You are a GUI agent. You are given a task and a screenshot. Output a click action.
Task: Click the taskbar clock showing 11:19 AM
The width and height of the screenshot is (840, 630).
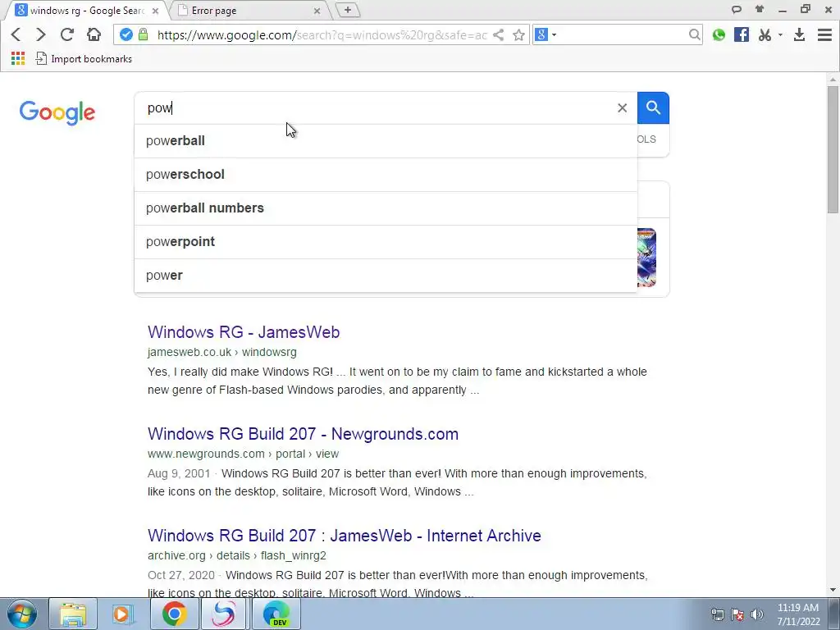click(x=798, y=614)
